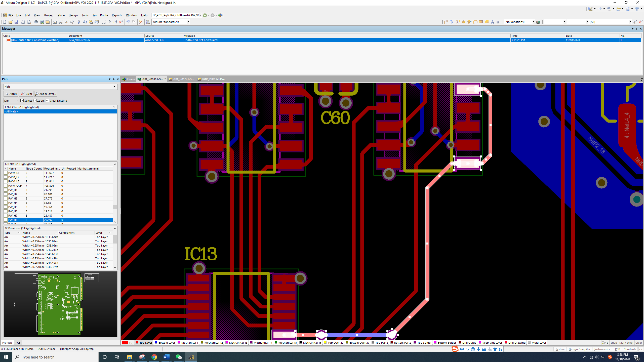The image size is (644, 362).
Task: Open the Nets panel mode dropdown
Action: click(114, 87)
